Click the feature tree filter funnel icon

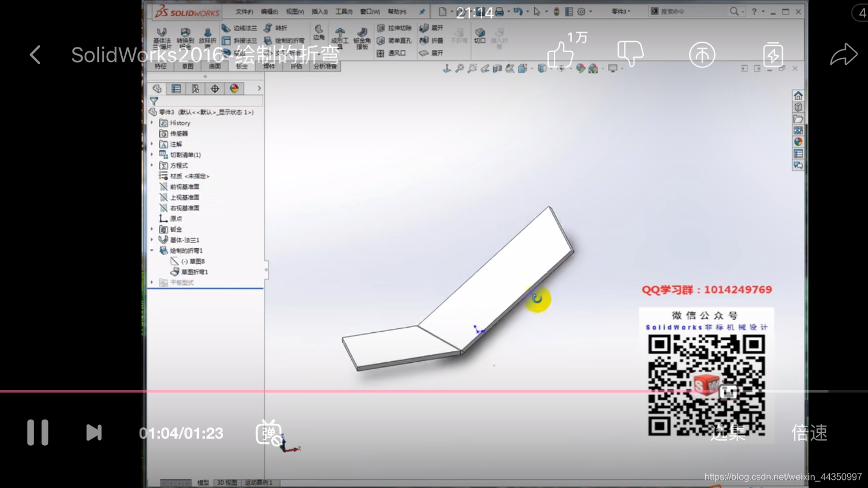154,101
